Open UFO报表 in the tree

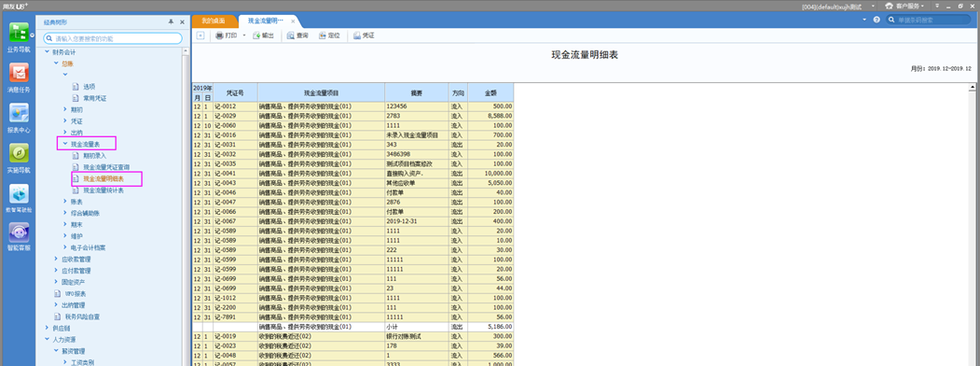pos(76,293)
